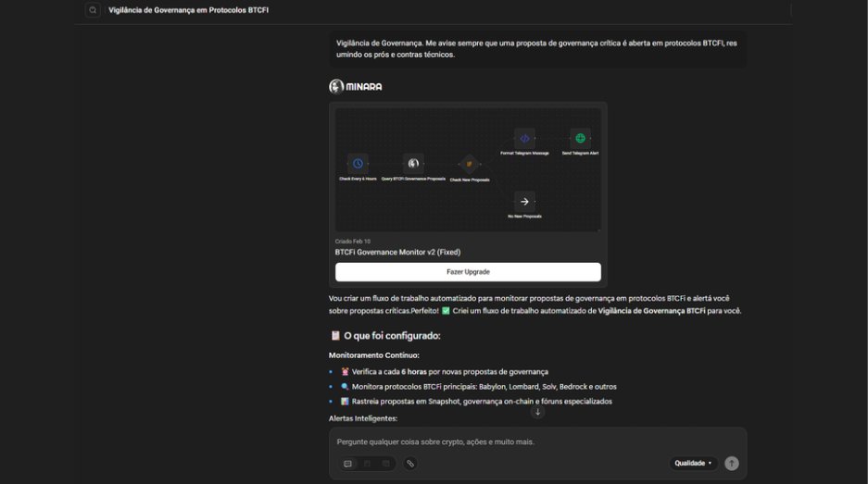Select the No New Proposals arrow node
Viewport: 868px width, 484px height.
pos(524,202)
